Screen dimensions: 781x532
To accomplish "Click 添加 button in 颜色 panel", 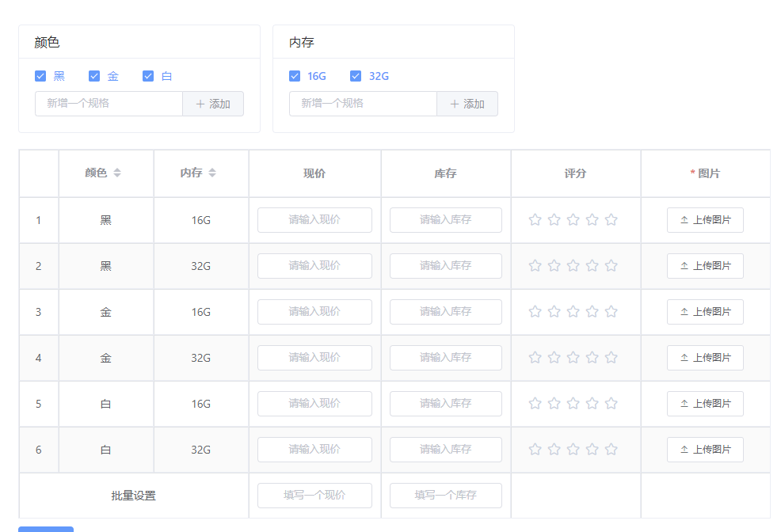I will point(213,104).
